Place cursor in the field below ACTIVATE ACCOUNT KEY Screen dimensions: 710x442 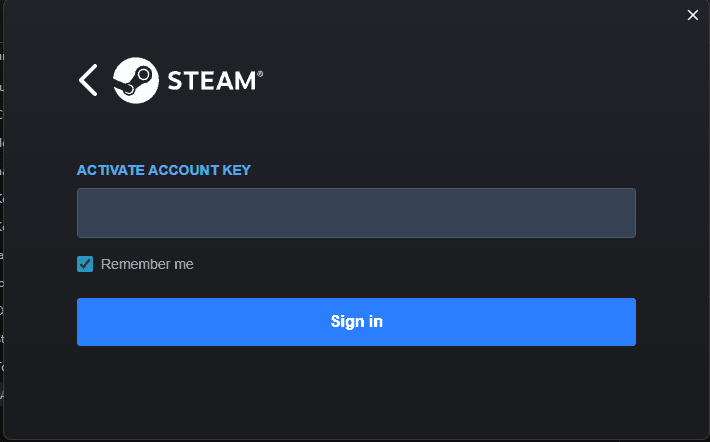click(356, 213)
